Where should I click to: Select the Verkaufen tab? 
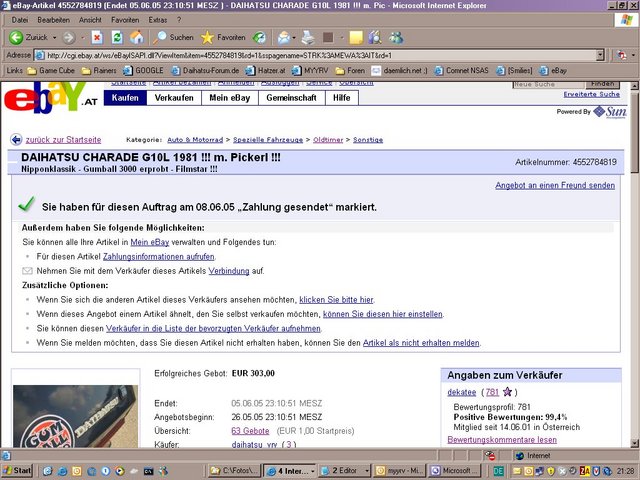coord(174,98)
